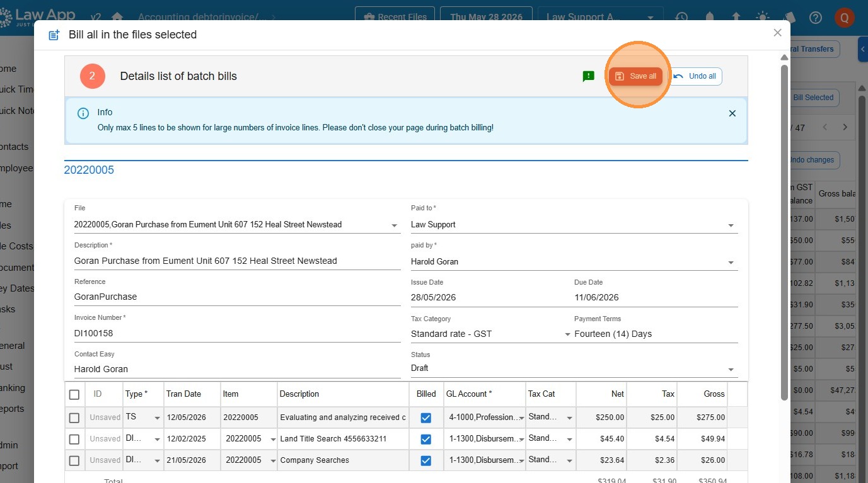Image resolution: width=868 pixels, height=483 pixels.
Task: Untick Billed for Evaluating and analyzing line
Action: (426, 418)
